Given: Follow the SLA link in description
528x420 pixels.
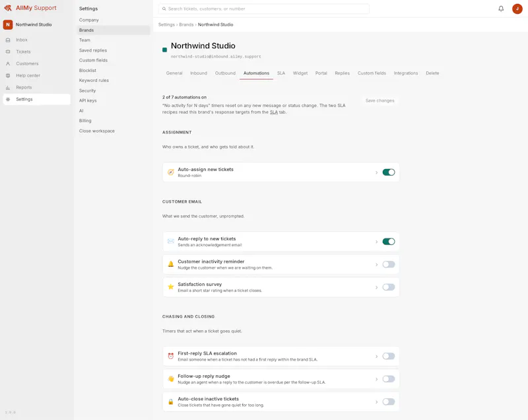Looking at the screenshot, I should pos(274,112).
